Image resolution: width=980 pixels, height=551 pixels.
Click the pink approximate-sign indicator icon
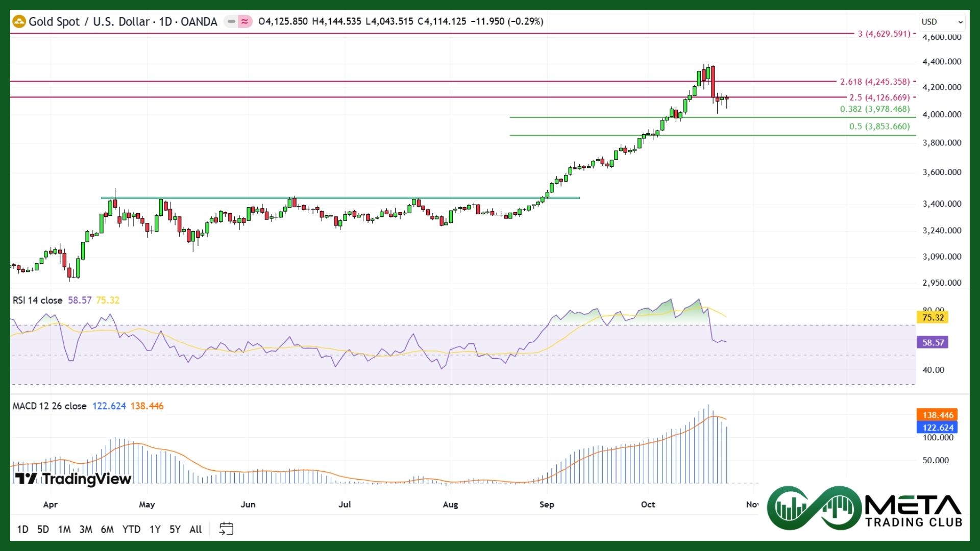pos(246,21)
